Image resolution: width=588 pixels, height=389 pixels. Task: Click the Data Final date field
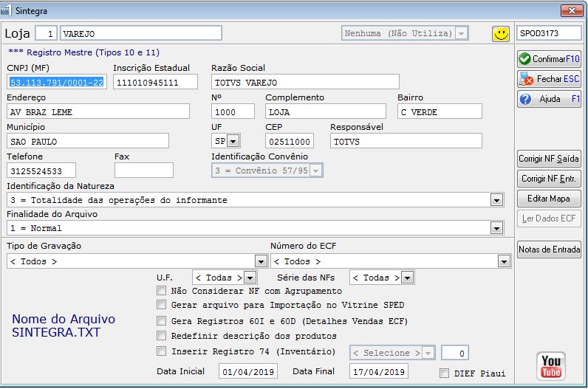[379, 371]
